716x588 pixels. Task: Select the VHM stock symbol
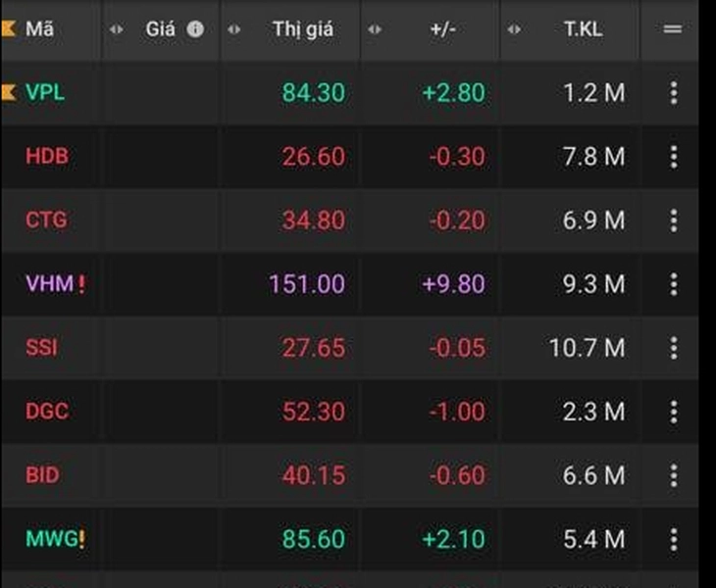[x=45, y=284]
